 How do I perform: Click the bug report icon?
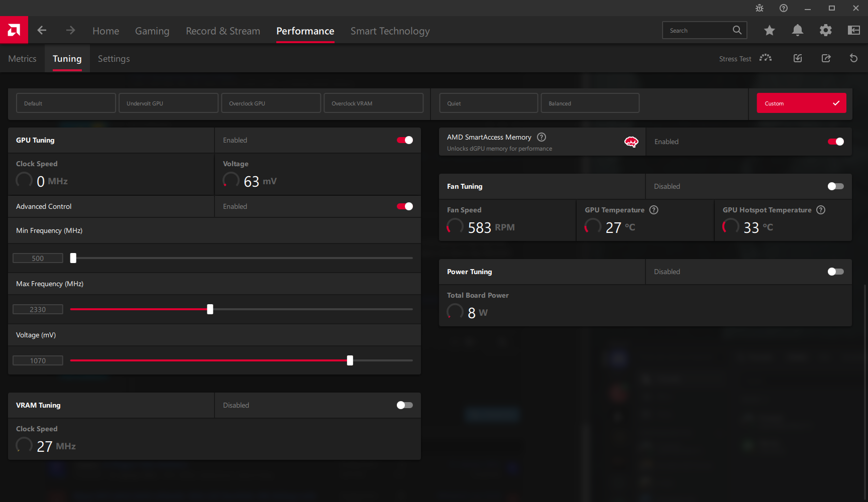coord(759,8)
